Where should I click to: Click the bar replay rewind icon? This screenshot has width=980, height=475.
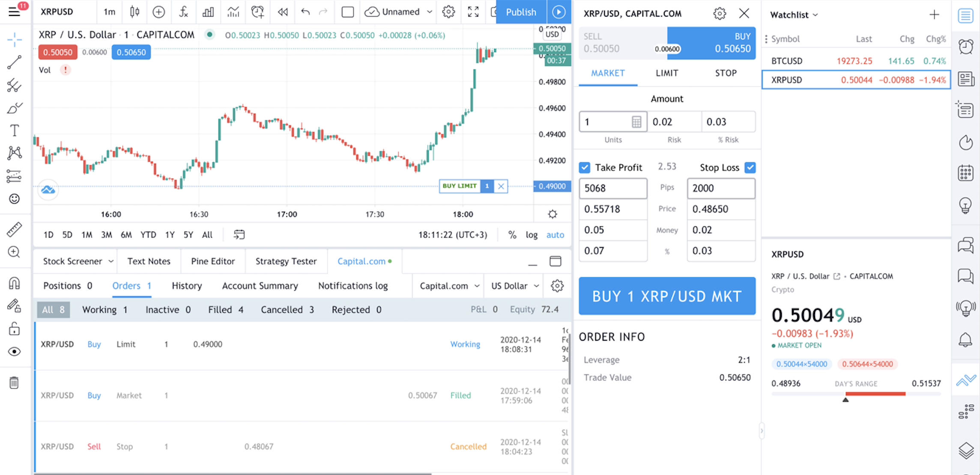coord(283,12)
